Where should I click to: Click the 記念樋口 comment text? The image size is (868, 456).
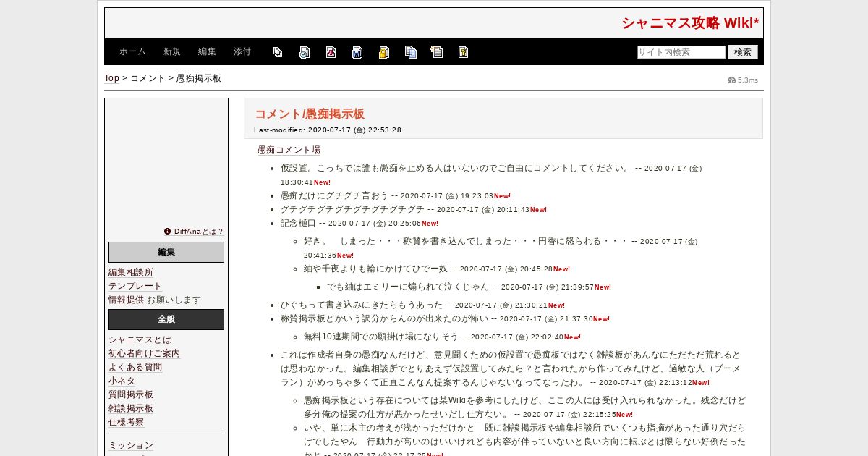pyautogui.click(x=298, y=223)
